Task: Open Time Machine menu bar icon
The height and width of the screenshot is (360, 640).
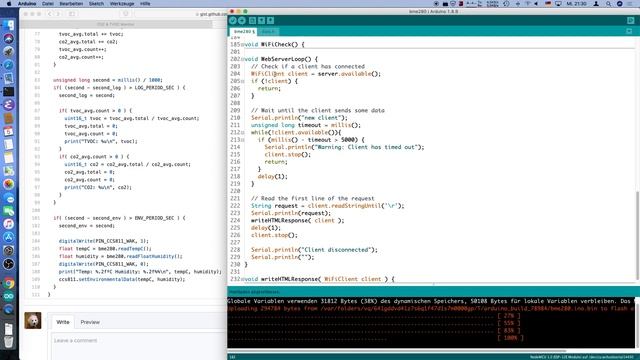Action: (x=506, y=4)
